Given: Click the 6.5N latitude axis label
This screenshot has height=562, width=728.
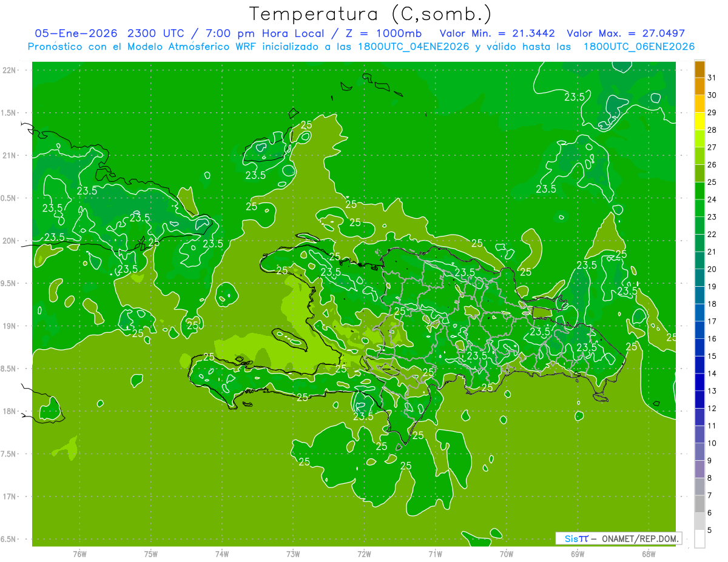Looking at the screenshot, I should tap(9, 539).
